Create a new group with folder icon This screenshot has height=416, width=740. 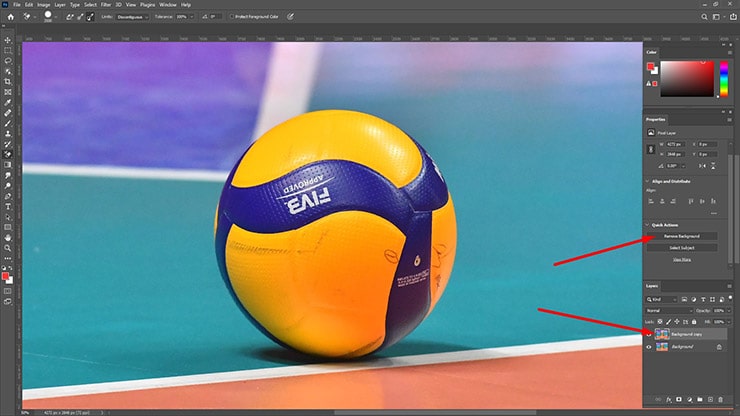[699, 399]
